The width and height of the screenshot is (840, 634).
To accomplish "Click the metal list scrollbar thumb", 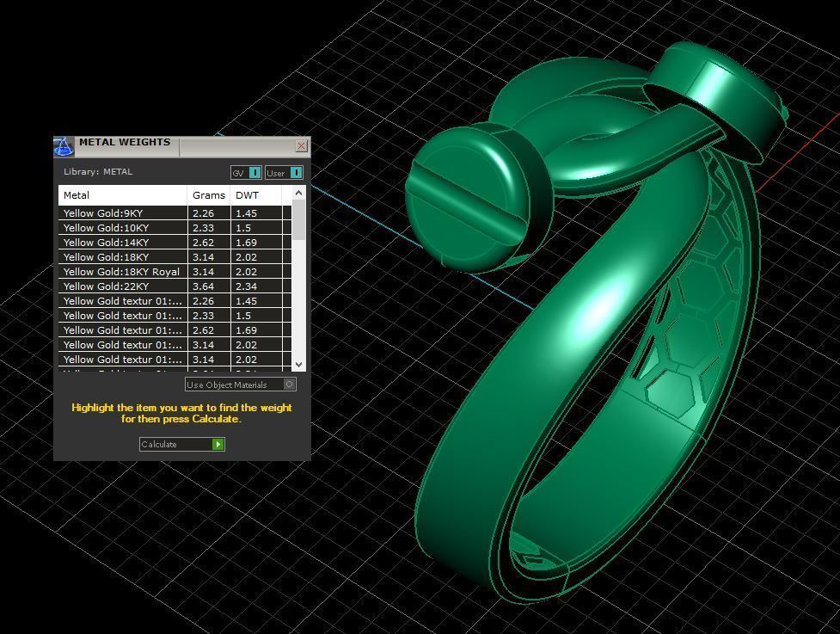I will 299,219.
